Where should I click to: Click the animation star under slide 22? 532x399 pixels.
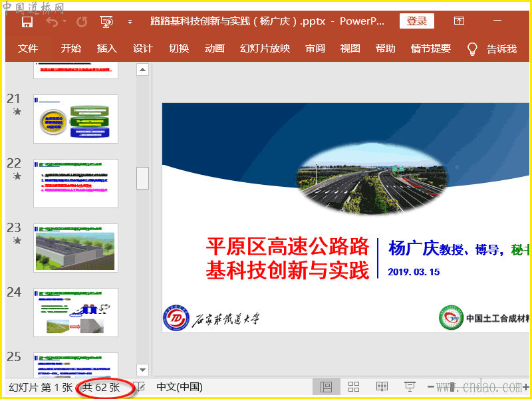(17, 176)
